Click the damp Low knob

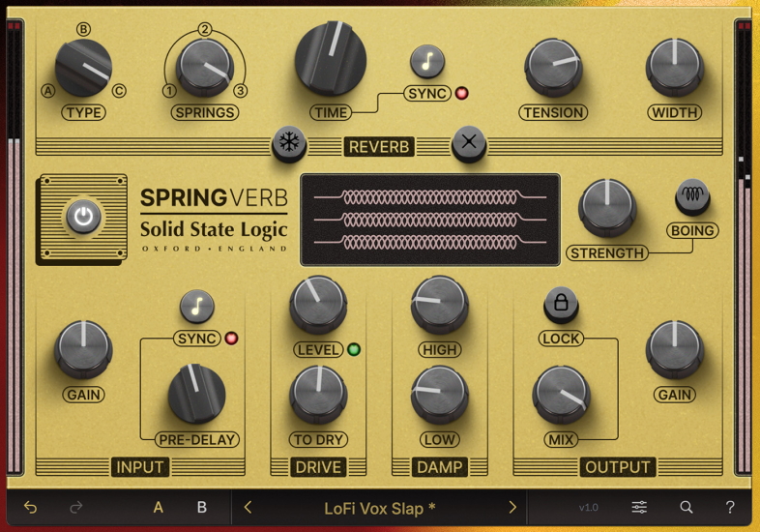439,395
